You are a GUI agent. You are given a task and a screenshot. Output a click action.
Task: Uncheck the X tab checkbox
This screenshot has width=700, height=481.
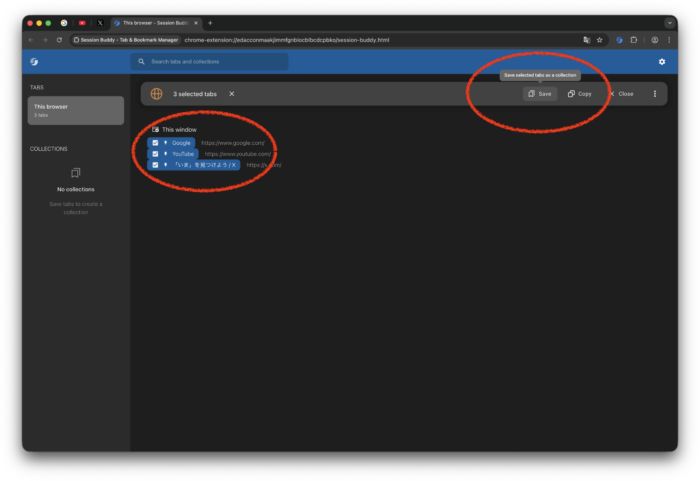point(155,165)
